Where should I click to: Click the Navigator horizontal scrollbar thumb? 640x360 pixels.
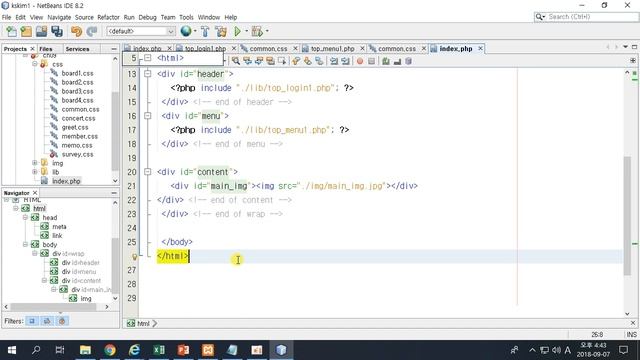[x=53, y=307]
